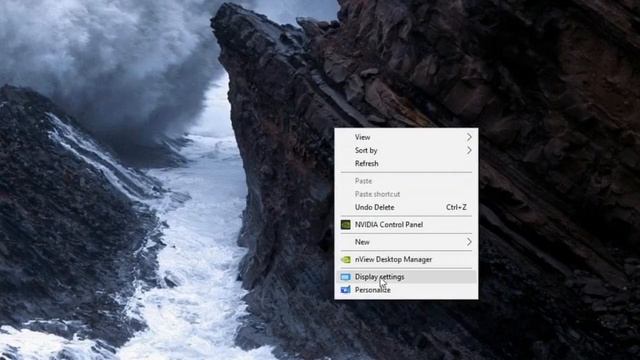Click the greyed-out Paste shortcut entry
Screen dimensions: 640x360
(x=406, y=194)
